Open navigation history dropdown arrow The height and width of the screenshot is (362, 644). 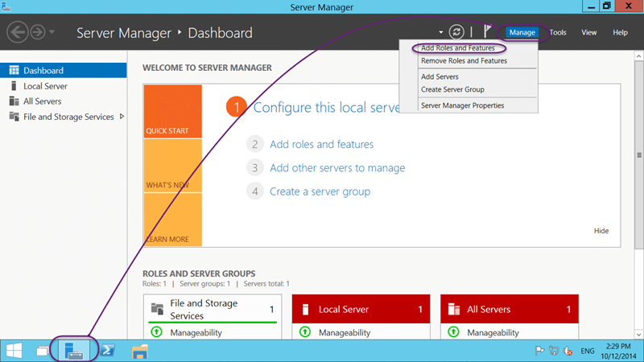tap(52, 31)
